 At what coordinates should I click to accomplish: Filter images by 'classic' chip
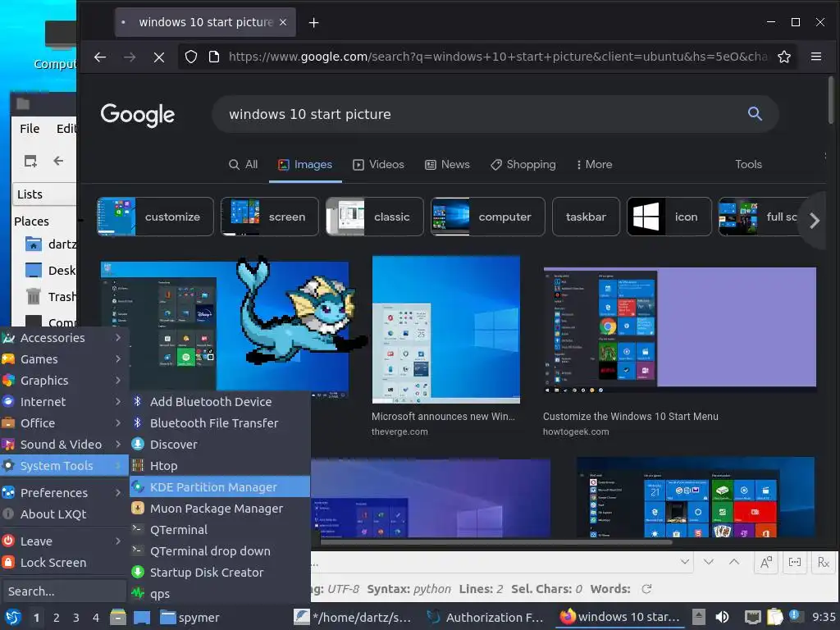[374, 217]
